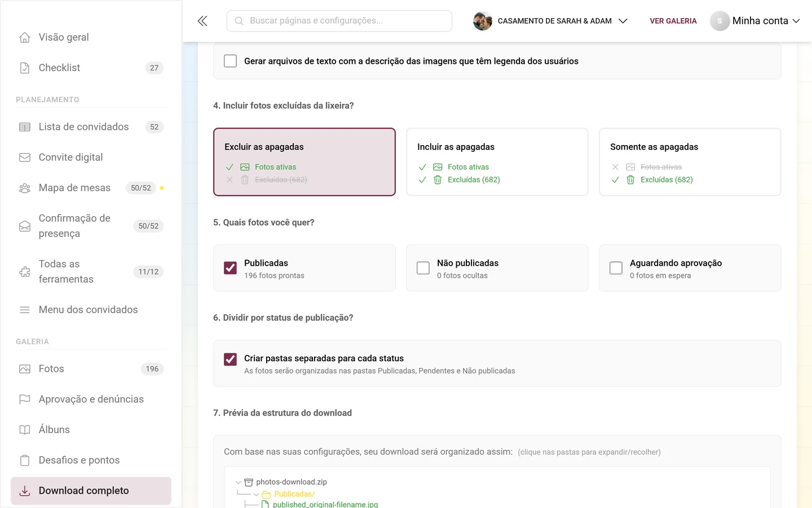This screenshot has width=812, height=508.
Task: Collapse the sidebar with double-chevron icon
Action: [x=202, y=21]
